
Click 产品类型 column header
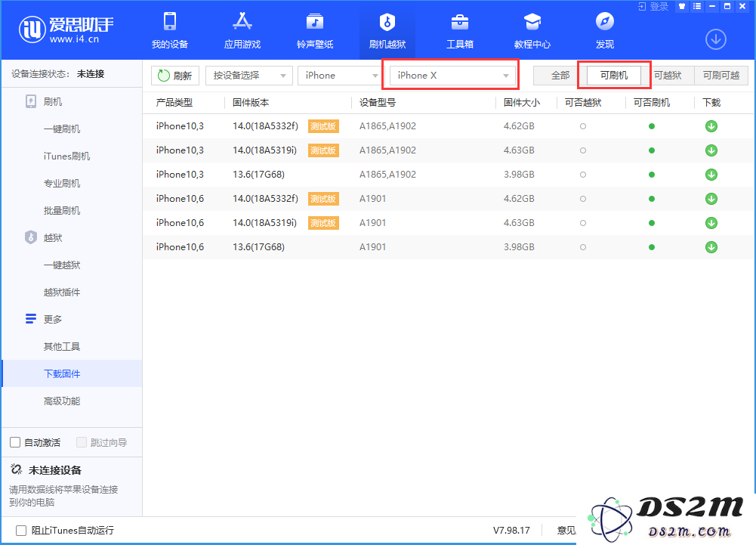[x=174, y=102]
